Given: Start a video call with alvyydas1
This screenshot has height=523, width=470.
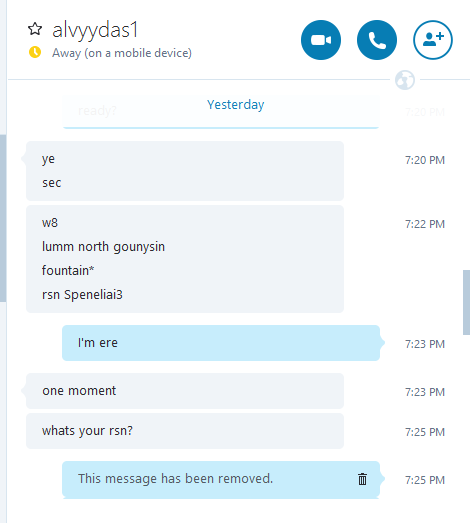Looking at the screenshot, I should click(321, 40).
